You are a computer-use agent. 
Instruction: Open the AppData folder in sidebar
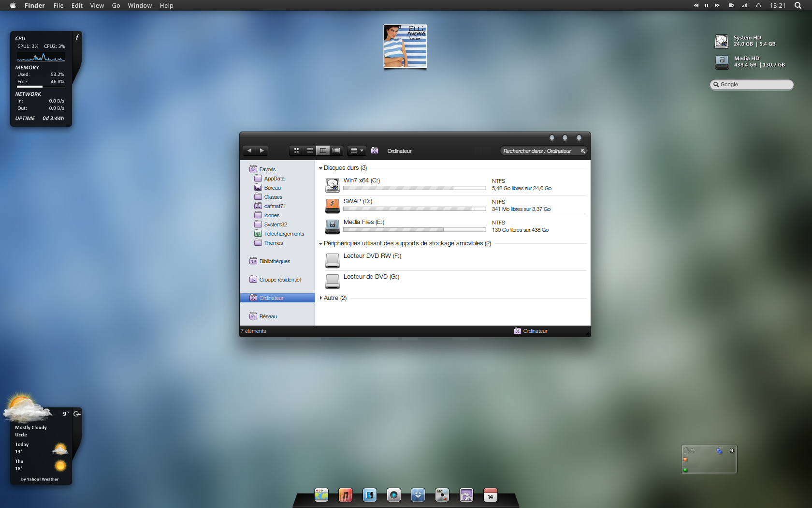pyautogui.click(x=269, y=179)
